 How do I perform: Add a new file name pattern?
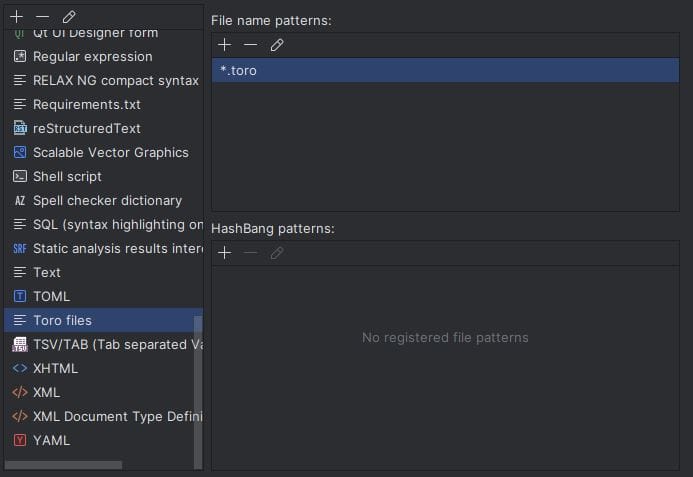225,45
